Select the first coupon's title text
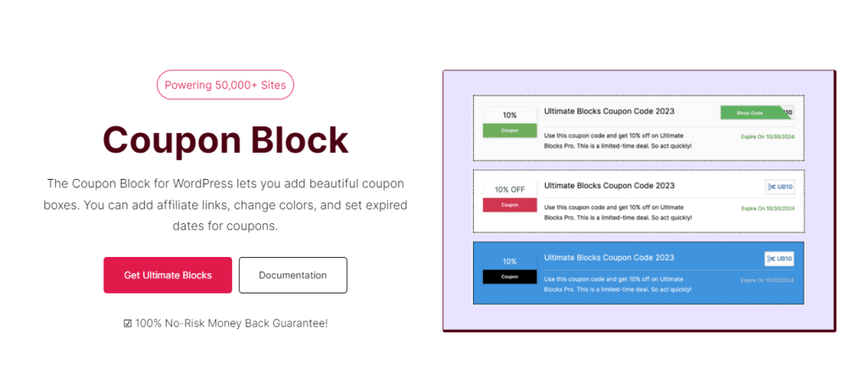This screenshot has height=374, width=868. (x=609, y=111)
